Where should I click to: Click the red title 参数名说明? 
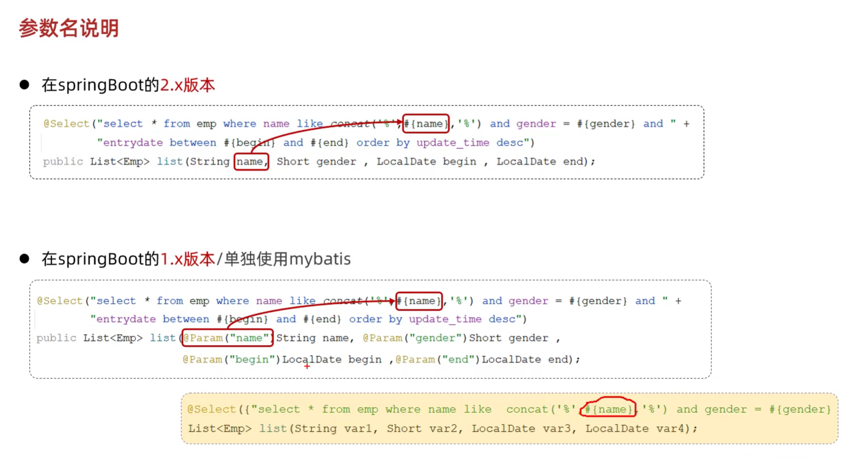68,28
